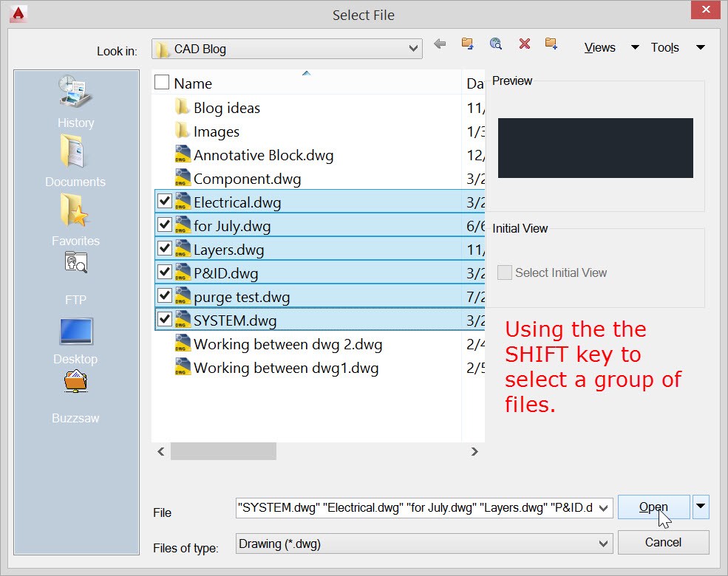Image resolution: width=728 pixels, height=576 pixels.
Task: Click the Open button
Action: pos(653,507)
